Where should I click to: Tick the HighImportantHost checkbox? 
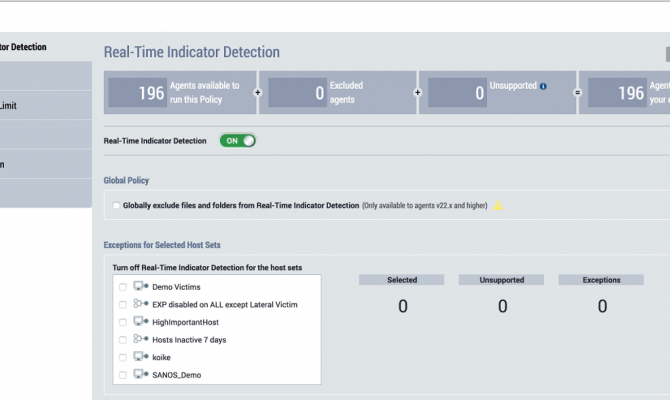coord(123,322)
